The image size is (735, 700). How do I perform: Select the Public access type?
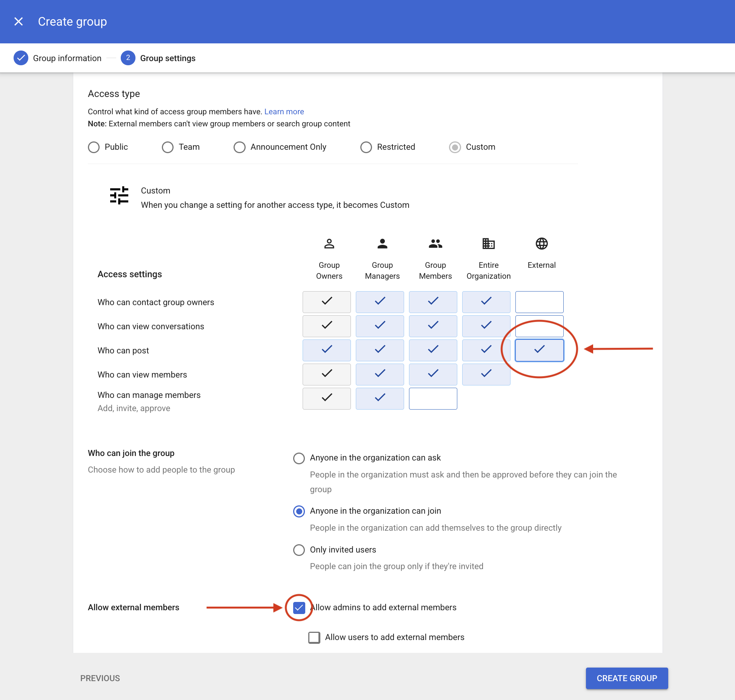[94, 147]
